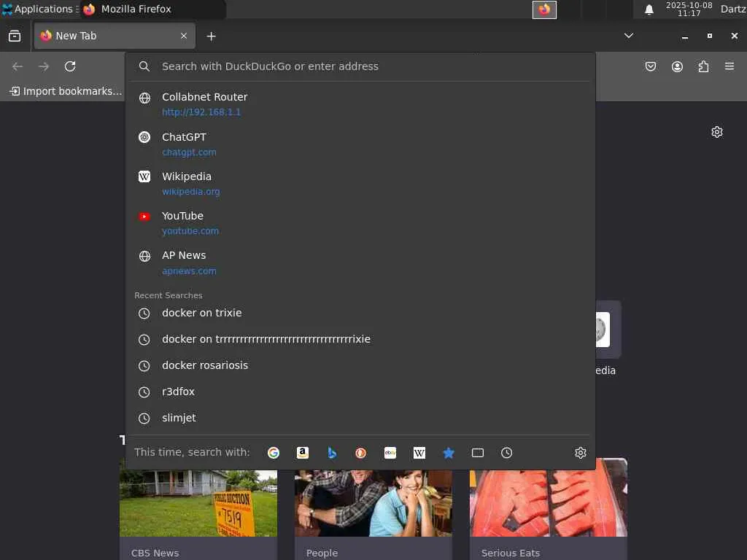Image resolution: width=747 pixels, height=560 pixels.
Task: Switch to the New Tab tab
Action: [115, 36]
